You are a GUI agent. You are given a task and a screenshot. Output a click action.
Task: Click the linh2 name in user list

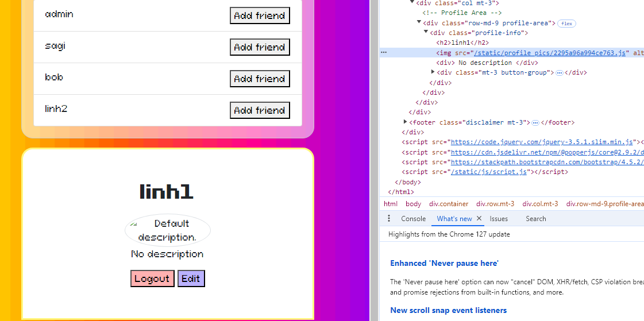[56, 109]
